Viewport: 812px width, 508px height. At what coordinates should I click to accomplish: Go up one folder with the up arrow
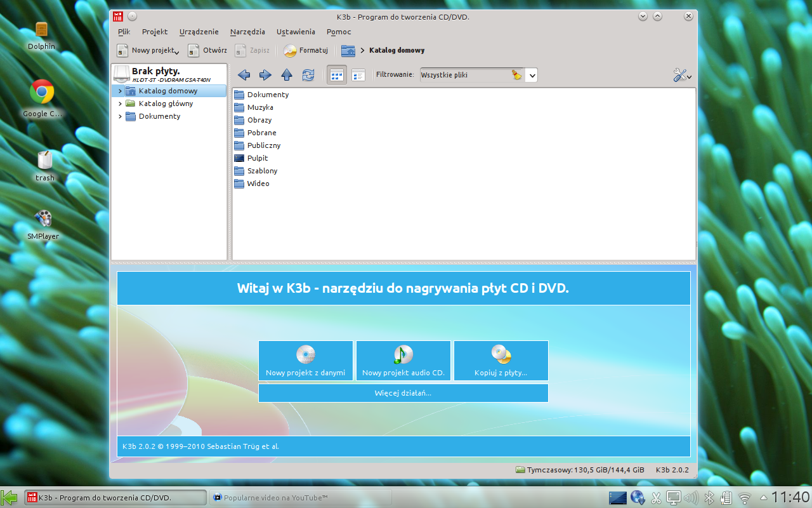[x=287, y=75]
